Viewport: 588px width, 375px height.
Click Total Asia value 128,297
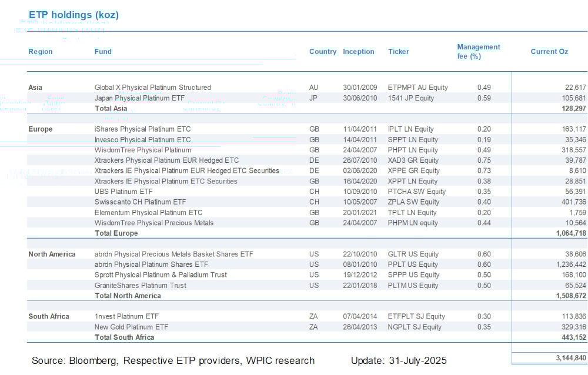574,108
